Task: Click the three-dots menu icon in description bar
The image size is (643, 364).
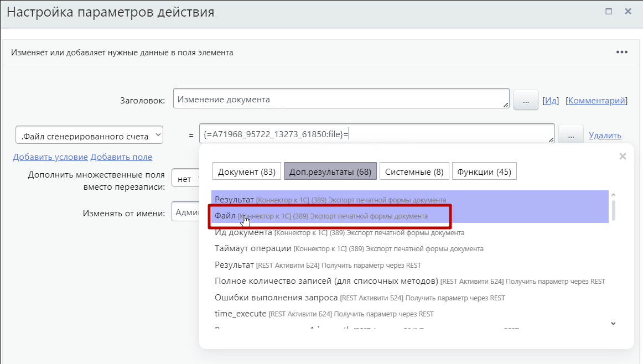Action: point(621,53)
